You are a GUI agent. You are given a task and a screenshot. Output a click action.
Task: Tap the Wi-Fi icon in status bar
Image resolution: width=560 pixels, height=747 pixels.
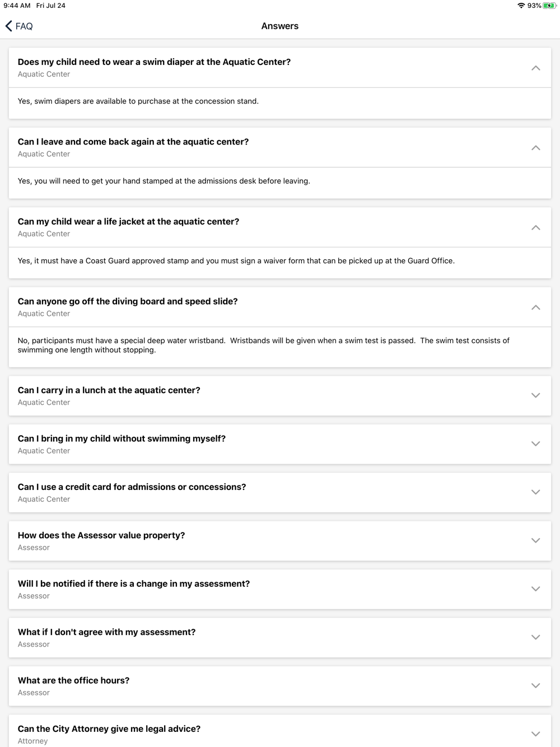[521, 6]
